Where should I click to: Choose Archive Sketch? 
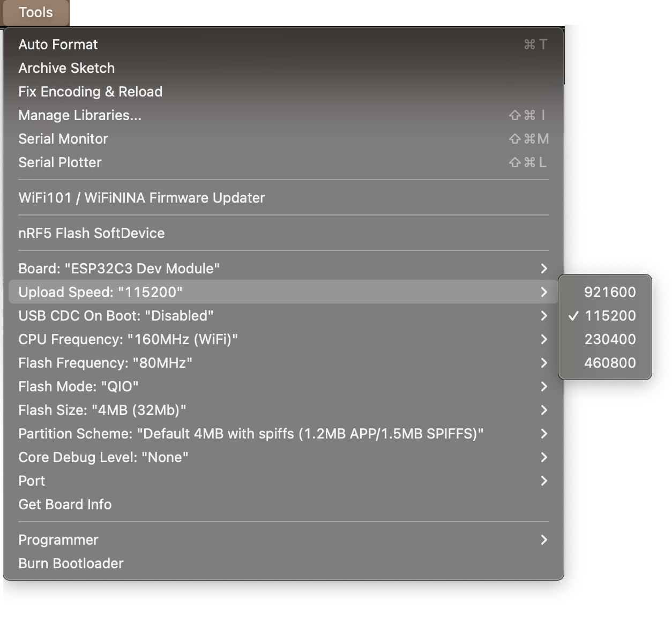66,68
